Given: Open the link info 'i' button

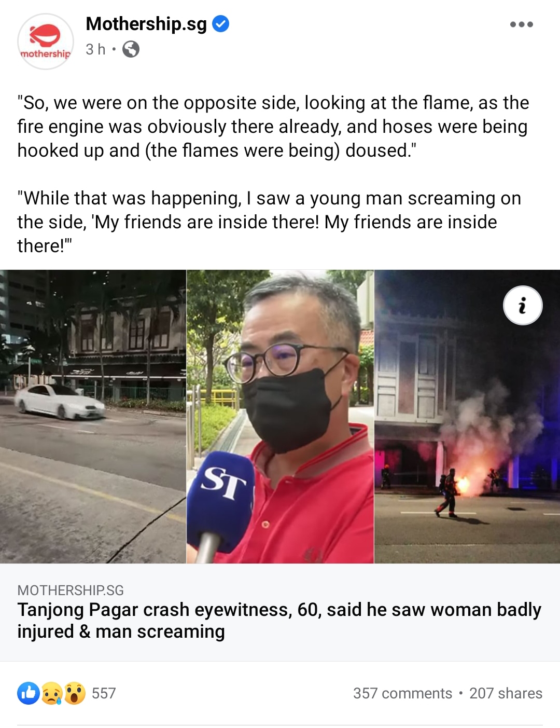Looking at the screenshot, I should (523, 305).
